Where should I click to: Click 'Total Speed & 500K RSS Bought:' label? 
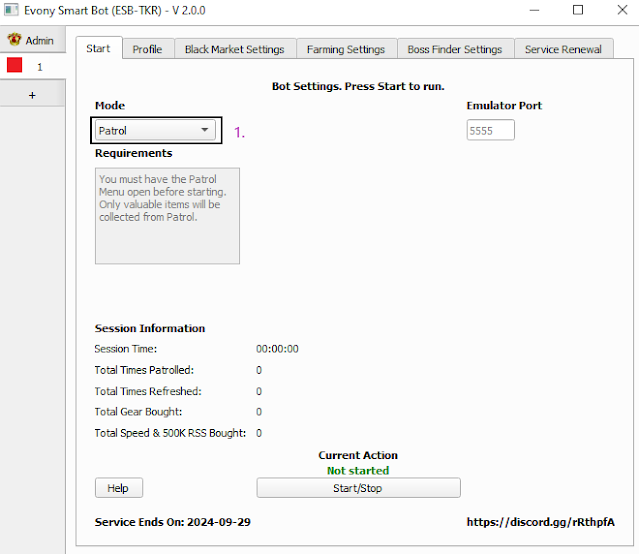(170, 433)
